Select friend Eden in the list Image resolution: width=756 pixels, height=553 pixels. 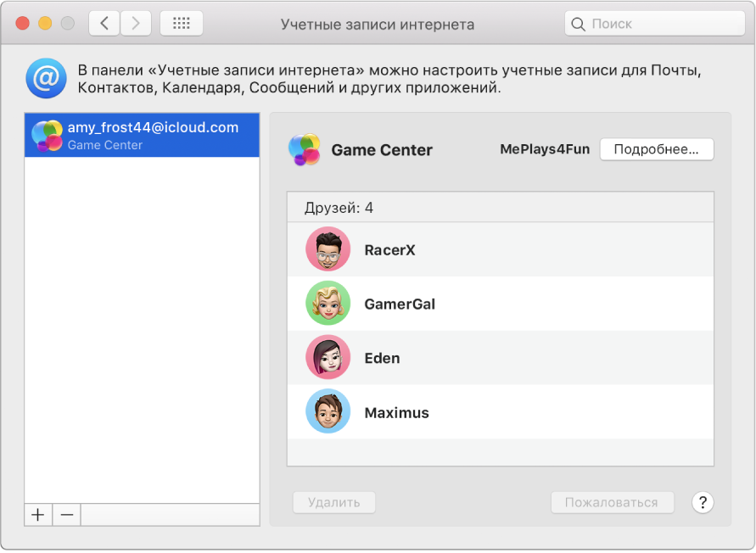(500, 358)
